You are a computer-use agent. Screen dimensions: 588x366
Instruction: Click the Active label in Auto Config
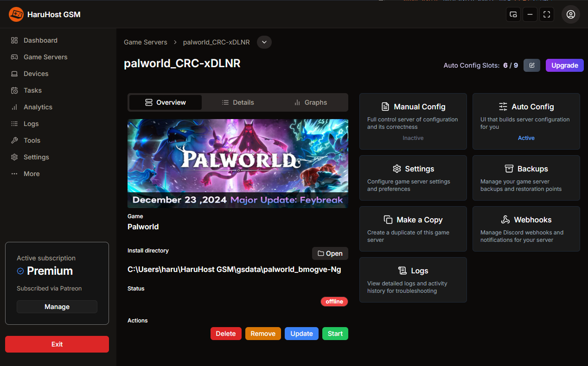[526, 138]
